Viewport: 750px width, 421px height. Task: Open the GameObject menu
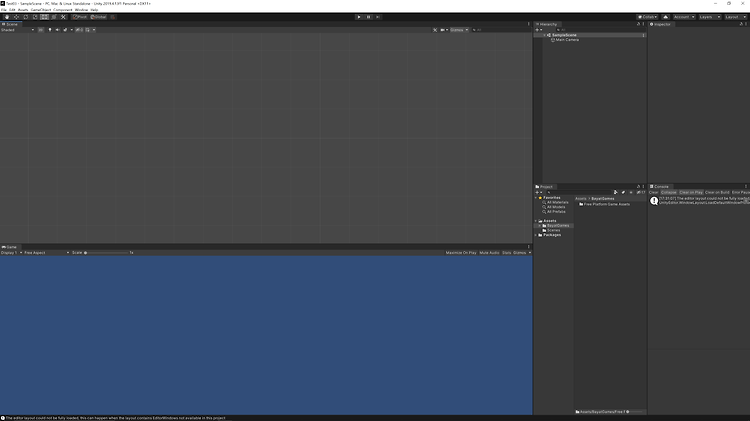pyautogui.click(x=41, y=10)
